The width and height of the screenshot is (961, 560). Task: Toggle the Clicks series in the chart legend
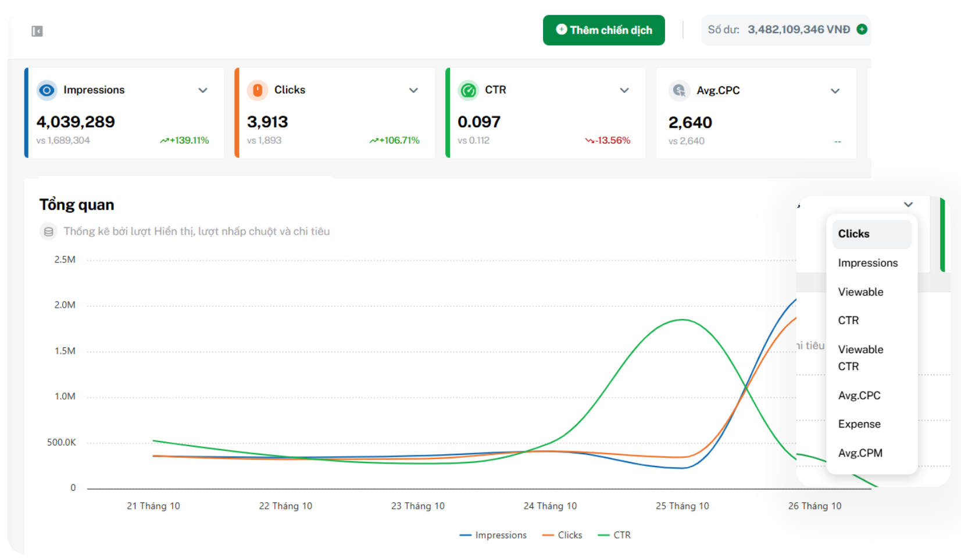[x=562, y=535]
